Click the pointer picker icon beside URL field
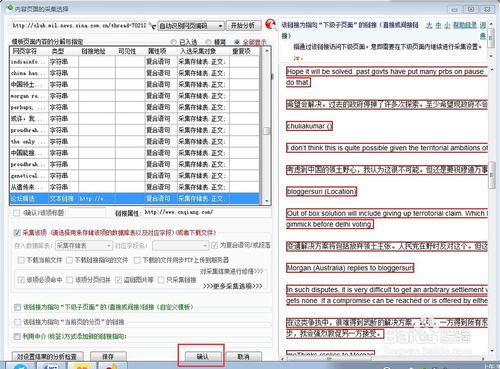 click(152, 26)
